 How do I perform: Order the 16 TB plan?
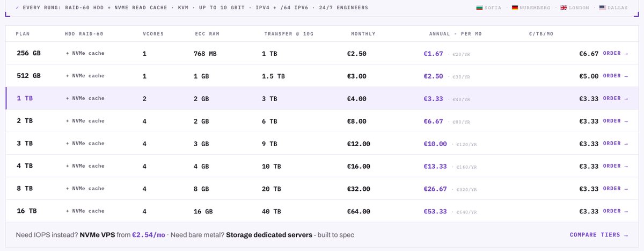click(x=615, y=211)
